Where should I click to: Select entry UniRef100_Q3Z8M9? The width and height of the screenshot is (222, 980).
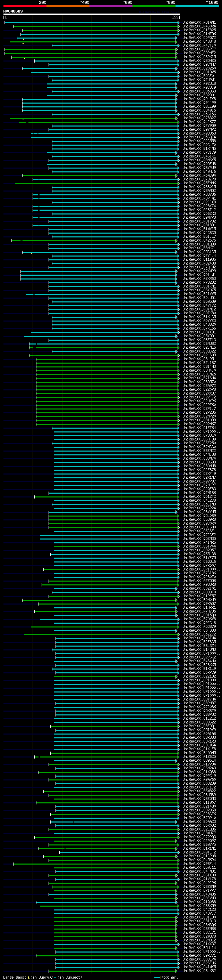(199, 886)
